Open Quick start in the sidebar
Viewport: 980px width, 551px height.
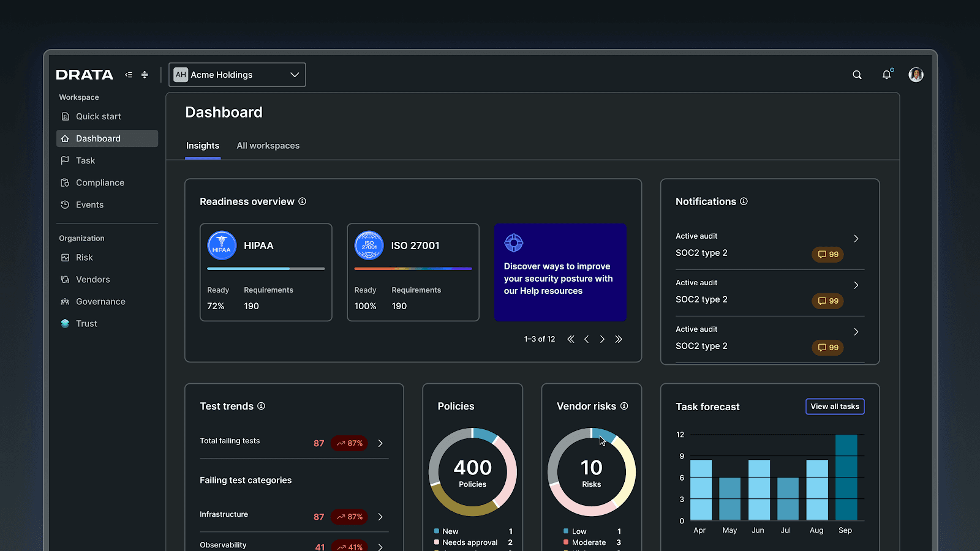(x=107, y=116)
